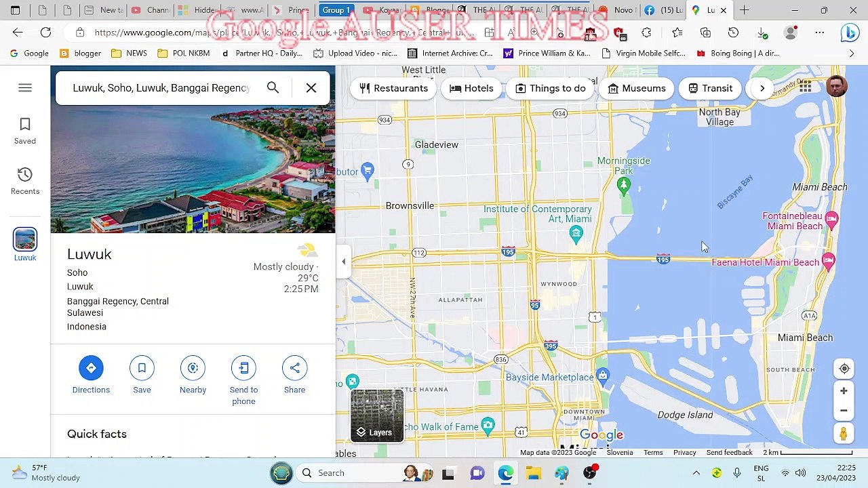Switch to the Hidde... browser tab
This screenshot has height=488, width=868.
click(x=197, y=10)
